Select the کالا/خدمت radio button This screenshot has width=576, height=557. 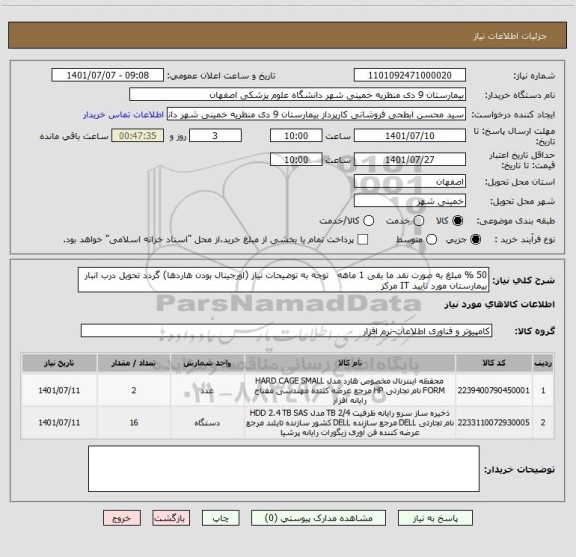tap(368, 220)
